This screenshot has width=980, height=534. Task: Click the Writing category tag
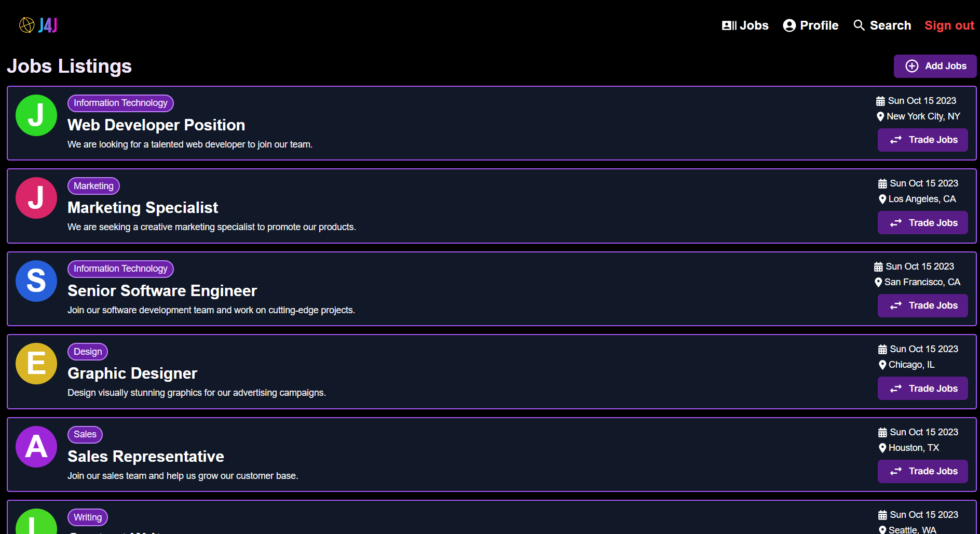(x=88, y=517)
